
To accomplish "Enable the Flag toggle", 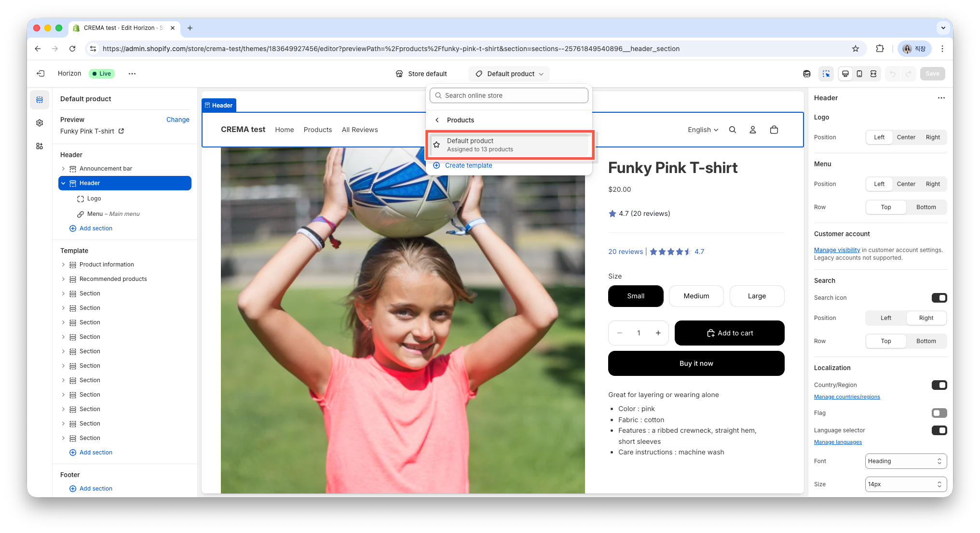I will (939, 413).
